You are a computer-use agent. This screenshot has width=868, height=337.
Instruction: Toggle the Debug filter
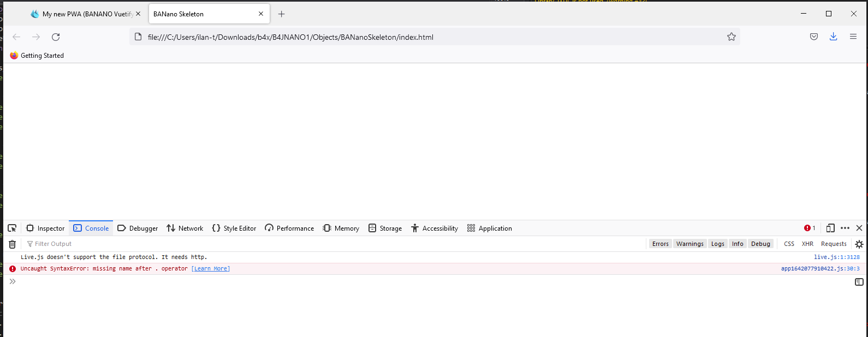pos(760,244)
